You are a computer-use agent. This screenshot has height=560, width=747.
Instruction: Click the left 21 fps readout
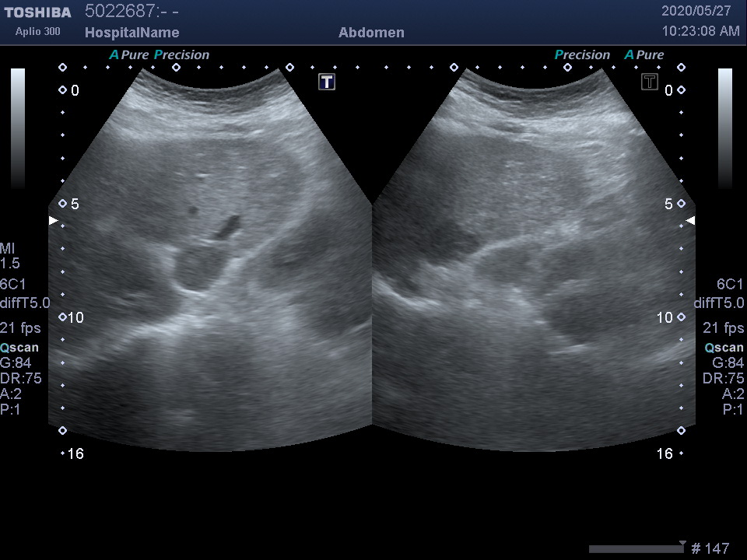click(20, 328)
